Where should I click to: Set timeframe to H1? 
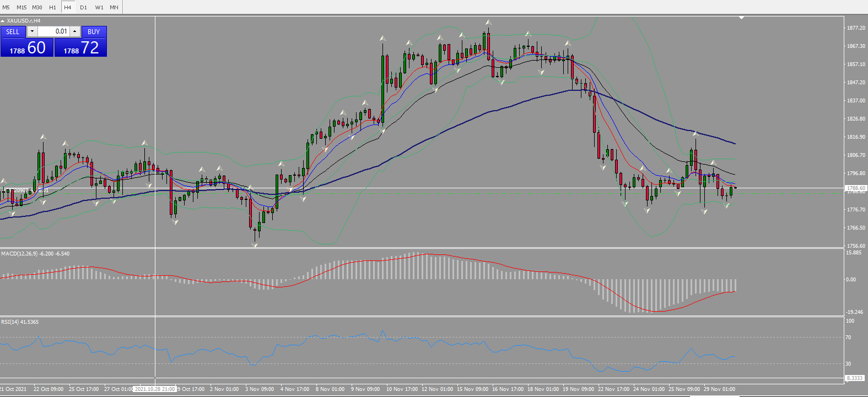click(x=52, y=7)
